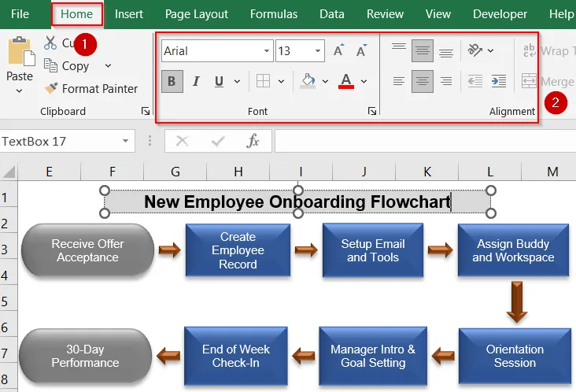The image size is (576, 392).
Task: Align text right
Action: pyautogui.click(x=446, y=81)
